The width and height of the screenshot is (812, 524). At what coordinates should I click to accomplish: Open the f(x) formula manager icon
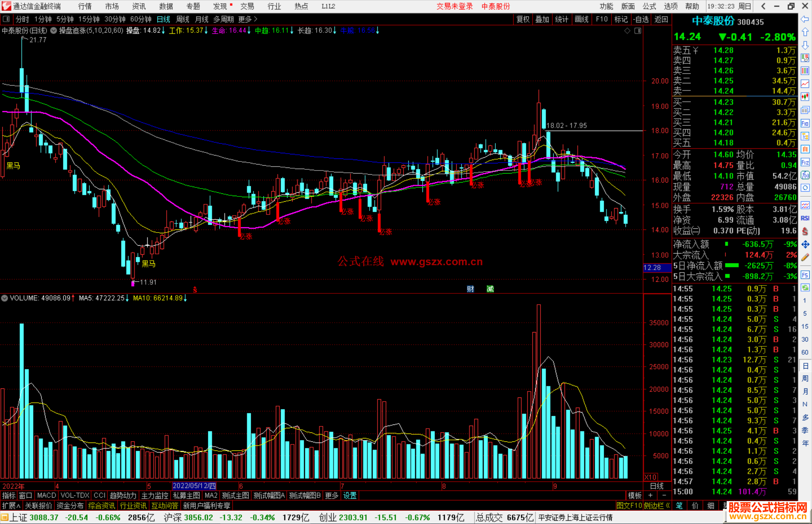805,175
